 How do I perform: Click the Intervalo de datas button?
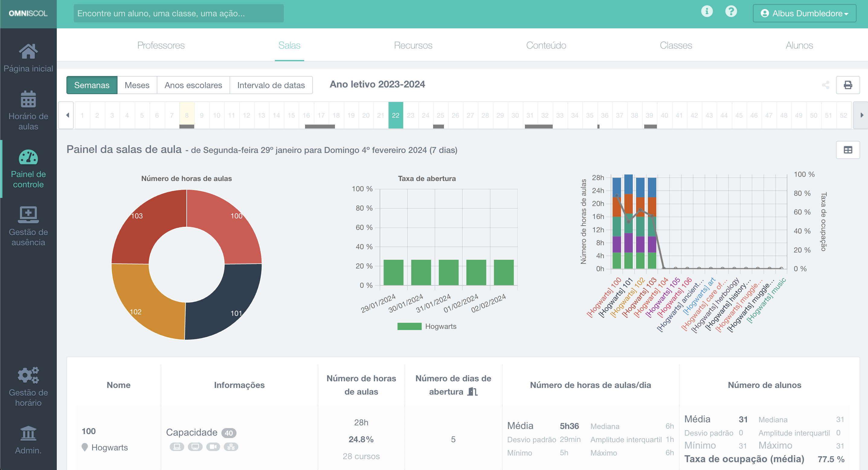pyautogui.click(x=271, y=85)
